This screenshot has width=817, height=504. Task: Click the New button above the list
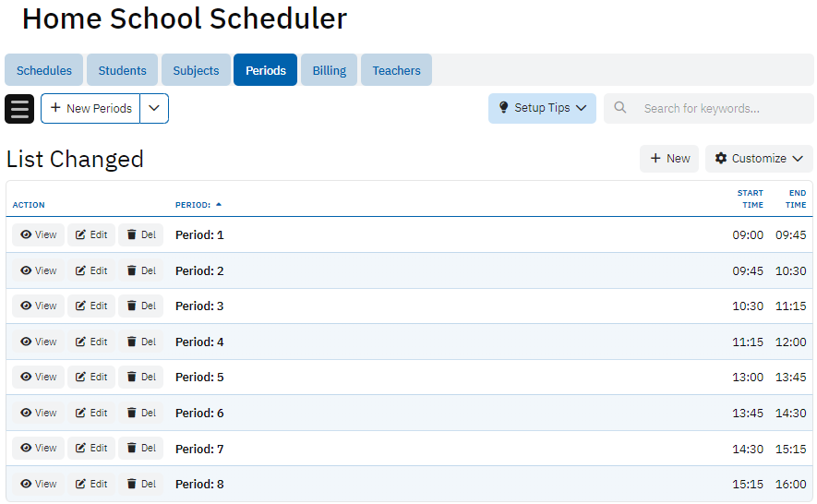tap(669, 159)
